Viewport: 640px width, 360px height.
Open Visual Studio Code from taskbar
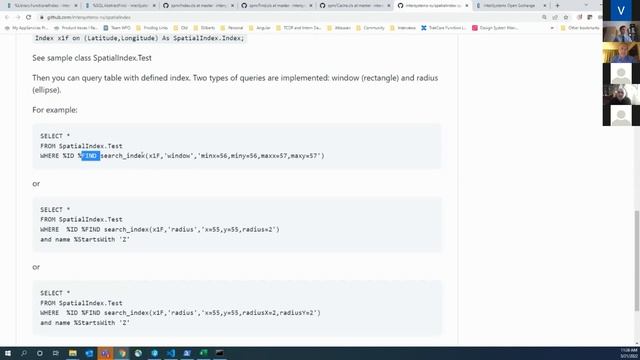point(171,353)
